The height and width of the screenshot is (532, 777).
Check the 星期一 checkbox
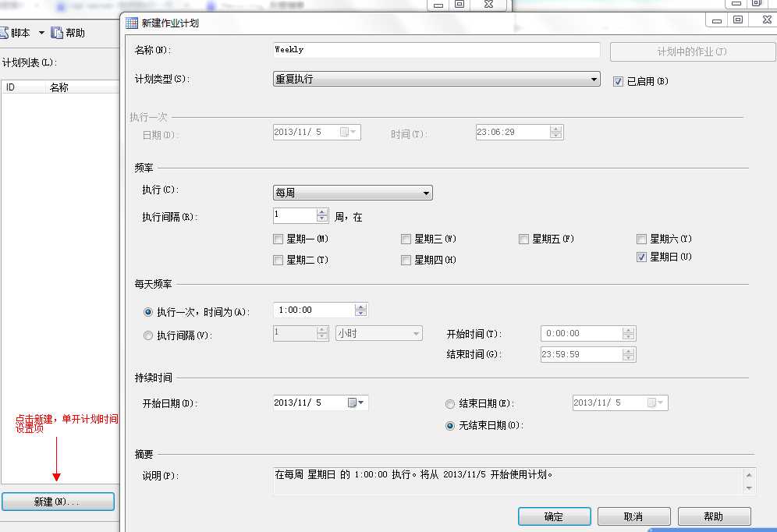[278, 239]
